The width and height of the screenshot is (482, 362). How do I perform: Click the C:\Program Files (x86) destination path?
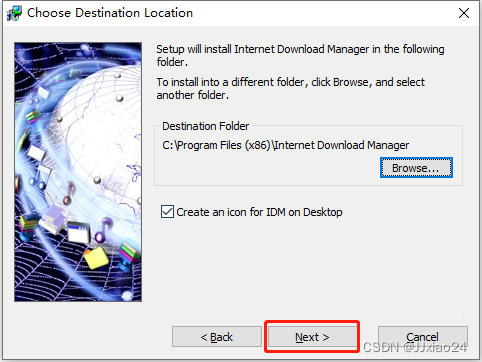[286, 145]
